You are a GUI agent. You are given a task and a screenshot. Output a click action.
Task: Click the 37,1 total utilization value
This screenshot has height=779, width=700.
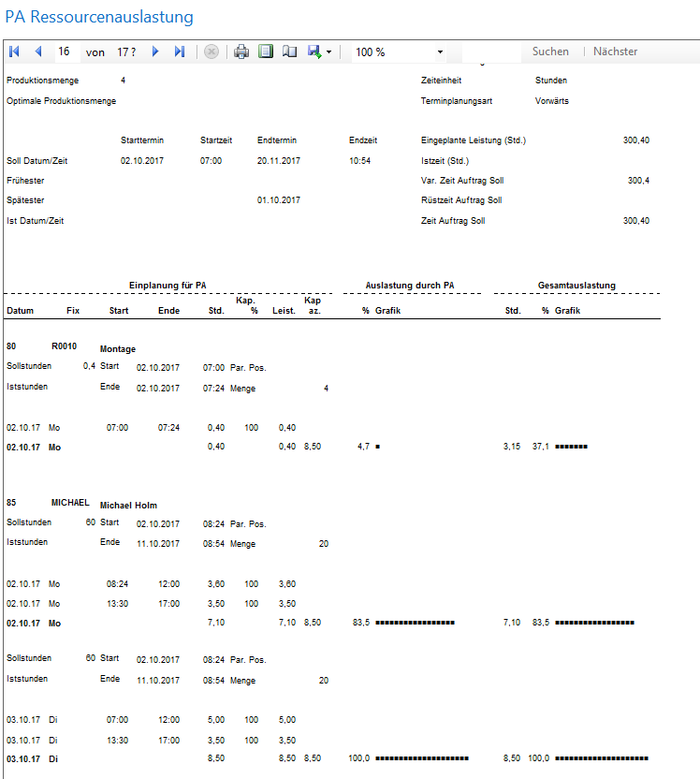(x=541, y=447)
